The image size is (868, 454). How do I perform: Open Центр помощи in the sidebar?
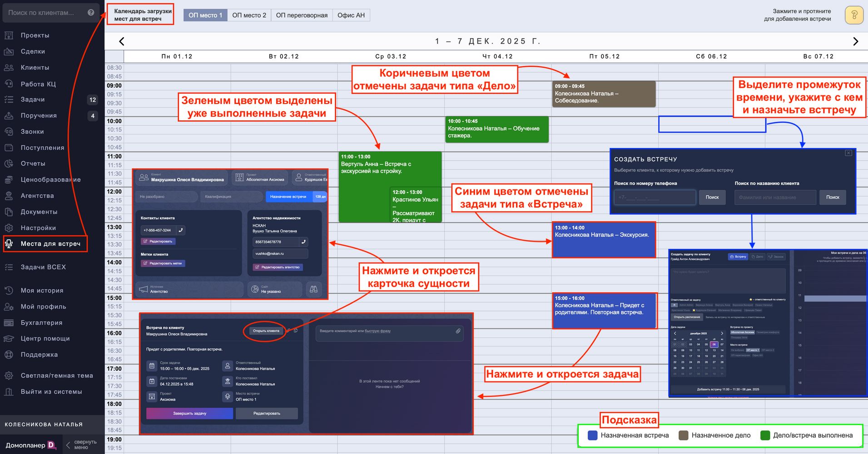point(45,339)
